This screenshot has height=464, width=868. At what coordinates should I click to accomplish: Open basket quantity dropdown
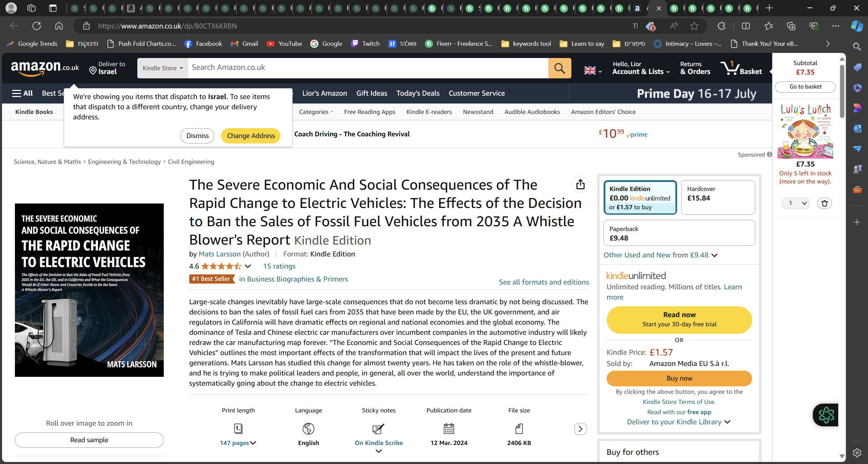click(795, 203)
